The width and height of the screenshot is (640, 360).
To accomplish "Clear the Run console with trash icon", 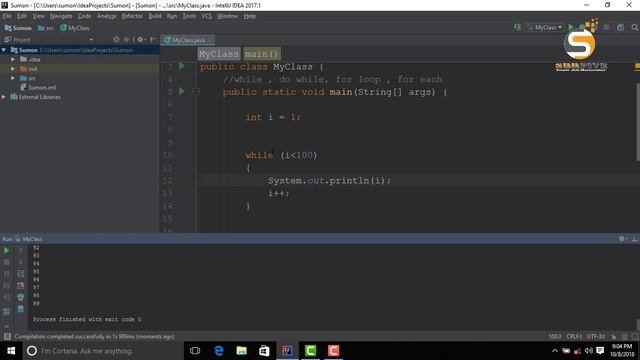I will click(x=20, y=309).
